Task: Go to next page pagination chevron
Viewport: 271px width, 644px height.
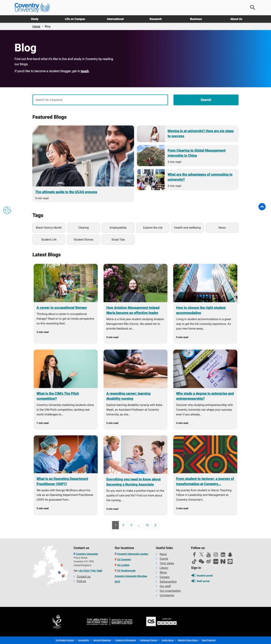Action: point(155,525)
